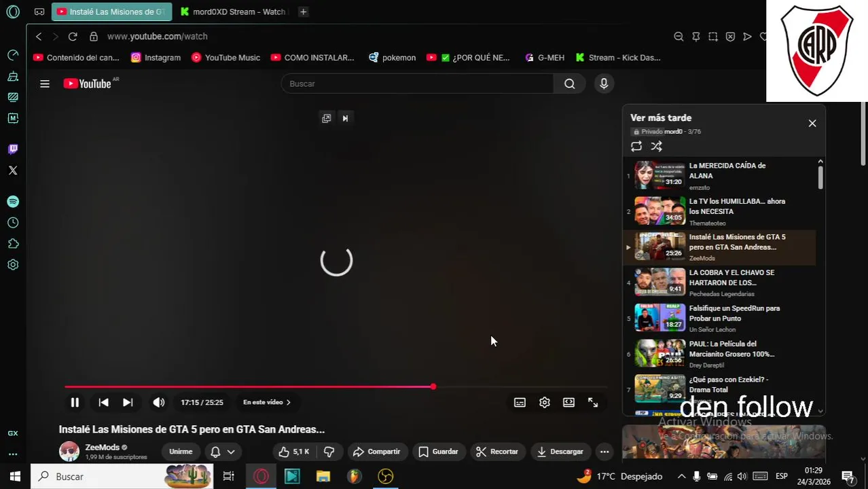Open YouTube hamburger guide menu
Screen dimensions: 868x489
coord(45,84)
